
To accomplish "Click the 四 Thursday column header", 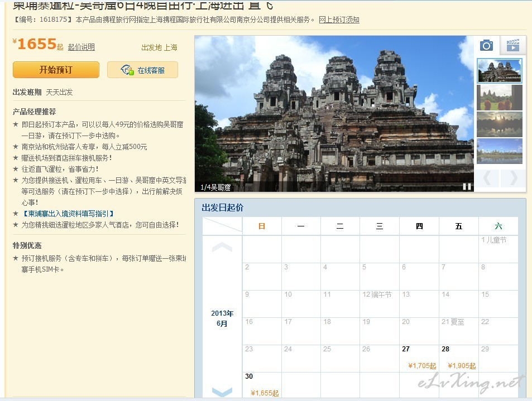I will tap(419, 226).
